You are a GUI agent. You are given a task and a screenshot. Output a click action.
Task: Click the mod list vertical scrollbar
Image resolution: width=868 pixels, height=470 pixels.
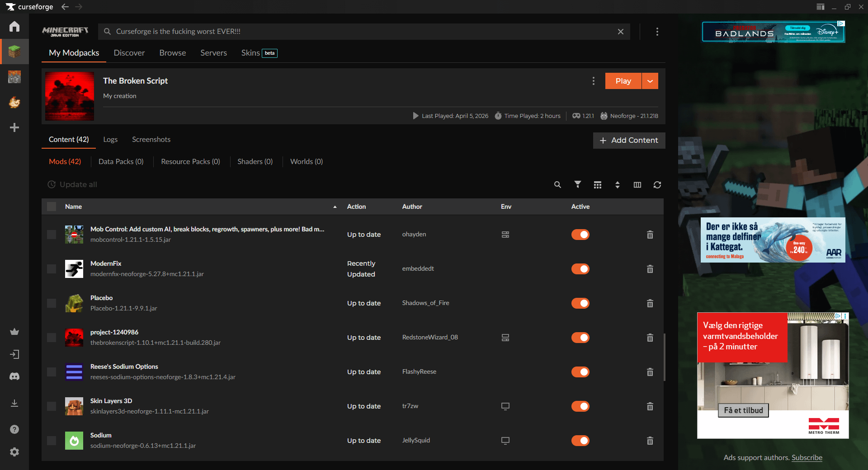pyautogui.click(x=665, y=357)
